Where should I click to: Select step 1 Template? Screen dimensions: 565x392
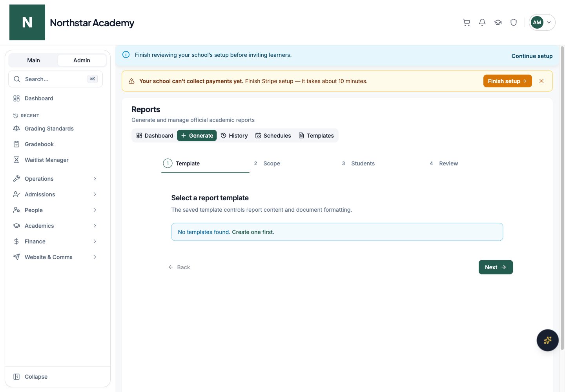click(x=205, y=163)
